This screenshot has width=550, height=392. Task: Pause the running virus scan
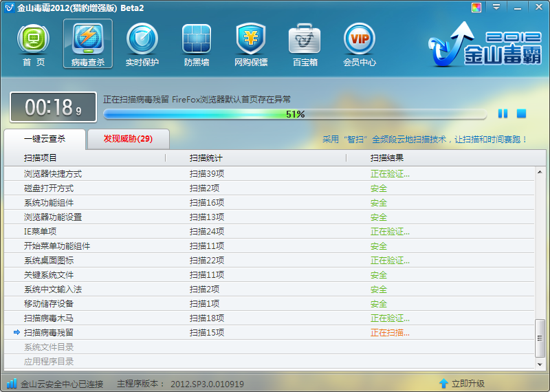[x=503, y=113]
